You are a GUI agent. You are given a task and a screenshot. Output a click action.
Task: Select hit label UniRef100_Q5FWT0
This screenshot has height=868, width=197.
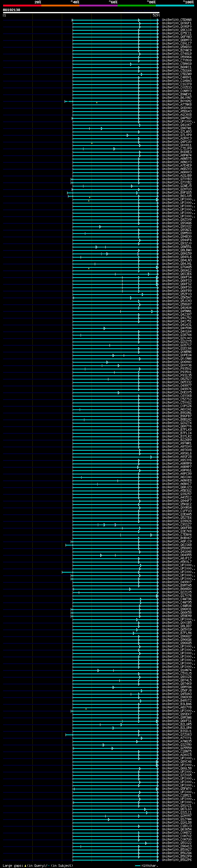point(176,789)
